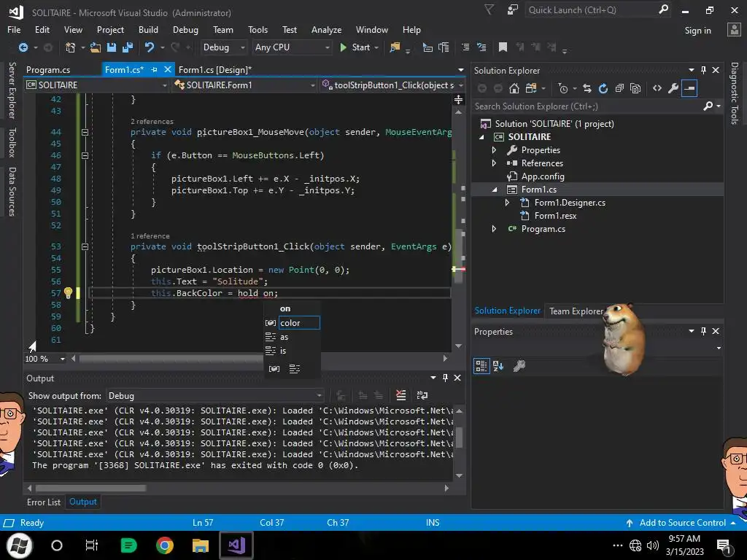Image resolution: width=747 pixels, height=560 pixels.
Task: Toggle keywords filter in IntelliSense popup
Action: click(x=295, y=368)
